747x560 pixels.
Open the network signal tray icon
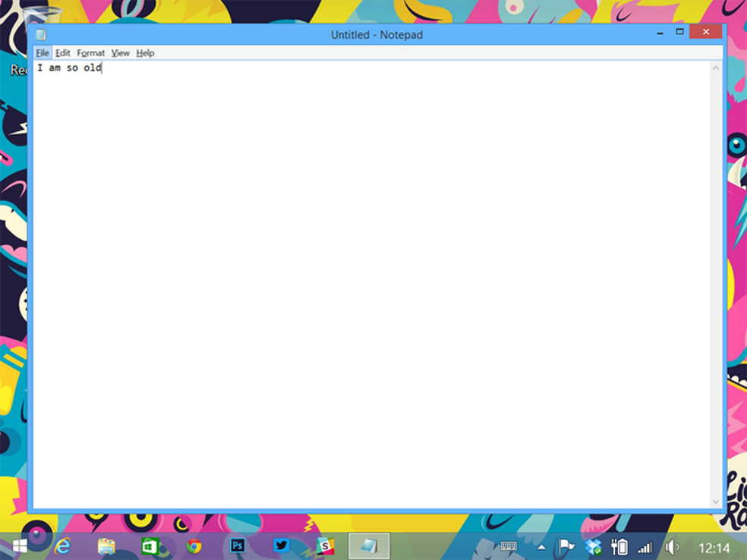point(645,546)
